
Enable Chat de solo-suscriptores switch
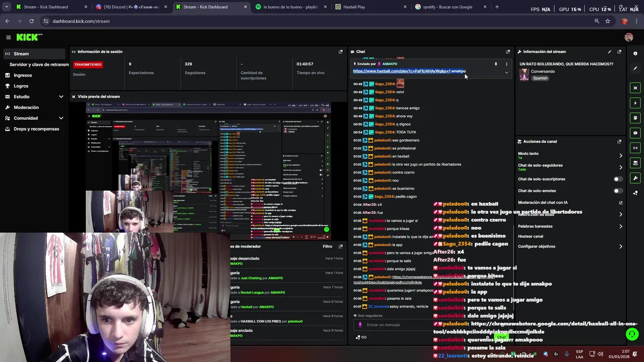coord(618,179)
